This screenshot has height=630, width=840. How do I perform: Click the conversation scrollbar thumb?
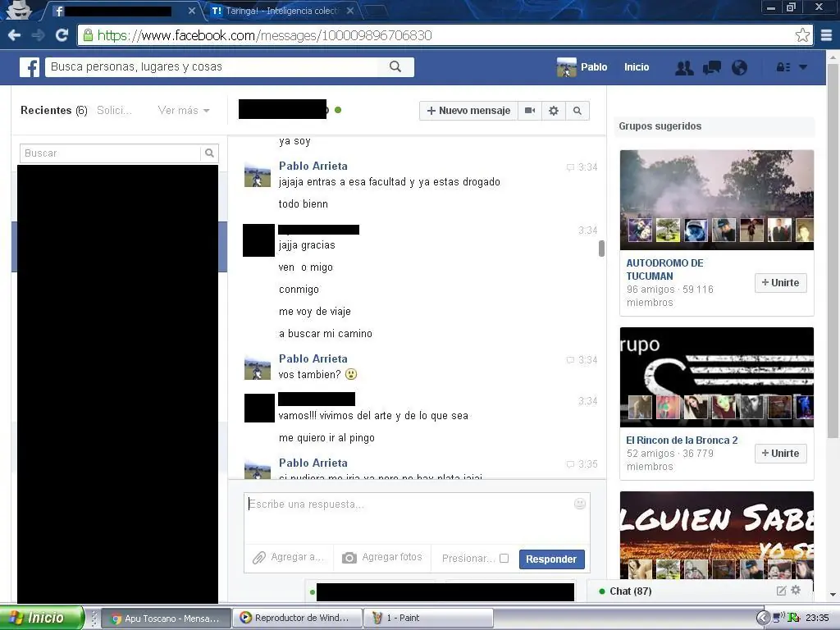click(x=601, y=249)
